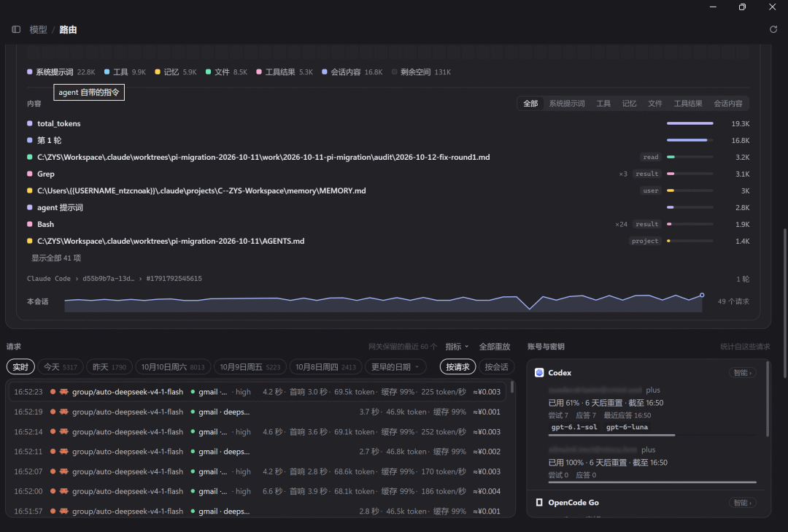
Task: Click the green status dot of the 16:52:19 request
Action: [x=193, y=412]
